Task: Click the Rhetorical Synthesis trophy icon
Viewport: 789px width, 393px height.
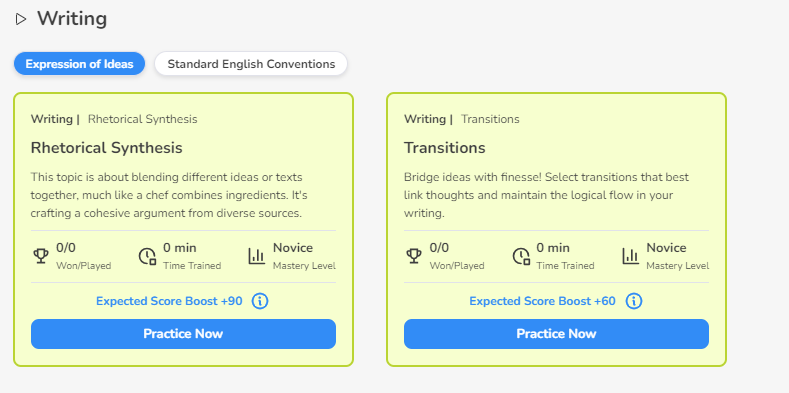Action: coord(41,256)
